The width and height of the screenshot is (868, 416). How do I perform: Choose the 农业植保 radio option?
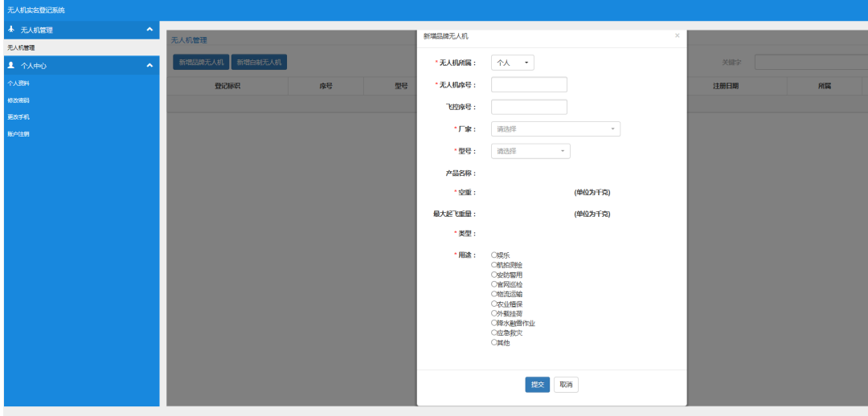point(494,304)
